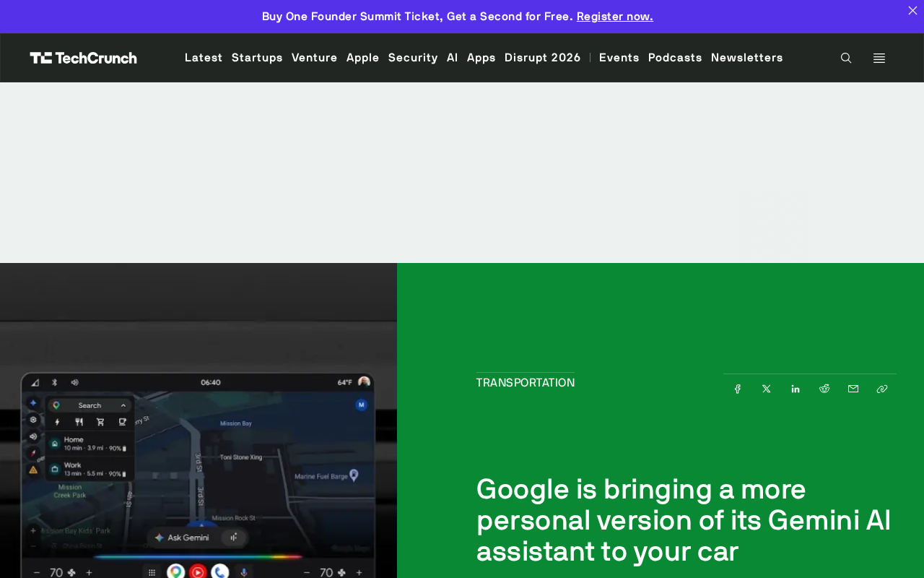Open Disrupt 2026 in the navigation
This screenshot has height=578, width=924.
(543, 58)
